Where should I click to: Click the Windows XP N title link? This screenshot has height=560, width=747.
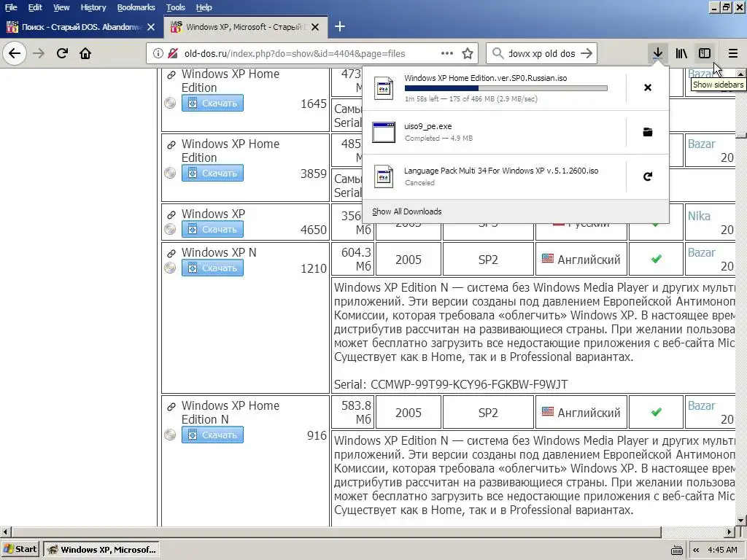click(x=219, y=252)
